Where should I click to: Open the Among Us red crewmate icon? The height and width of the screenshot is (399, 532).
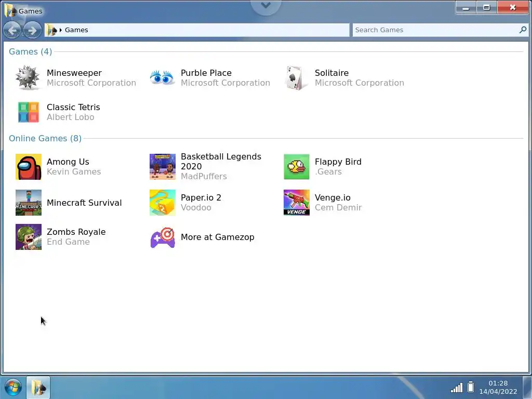tap(29, 167)
